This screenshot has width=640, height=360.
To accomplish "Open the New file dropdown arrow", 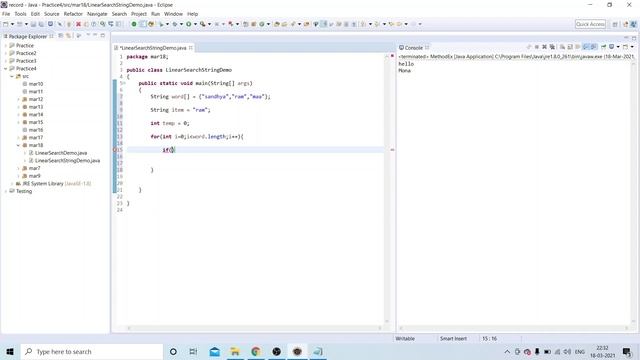I will click(x=12, y=24).
